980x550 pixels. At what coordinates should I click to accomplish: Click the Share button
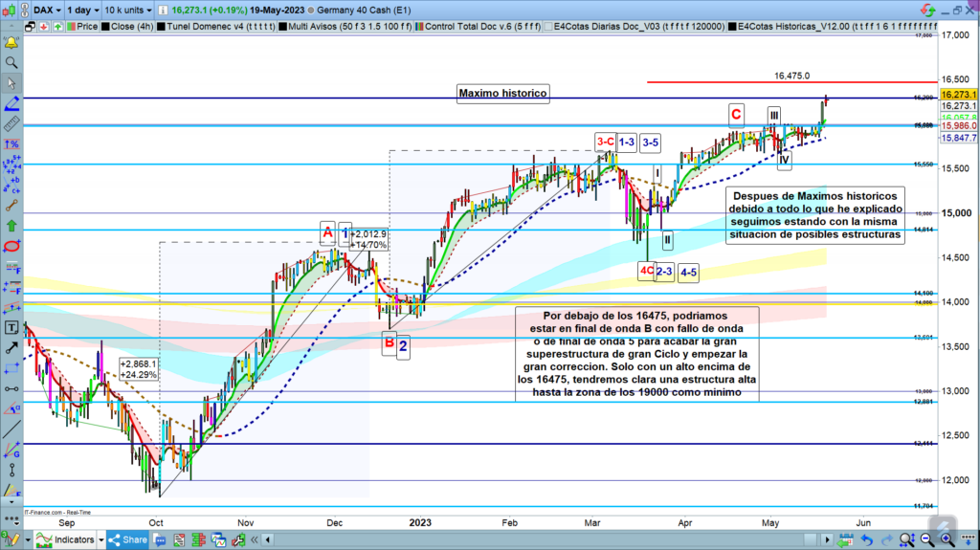click(126, 539)
